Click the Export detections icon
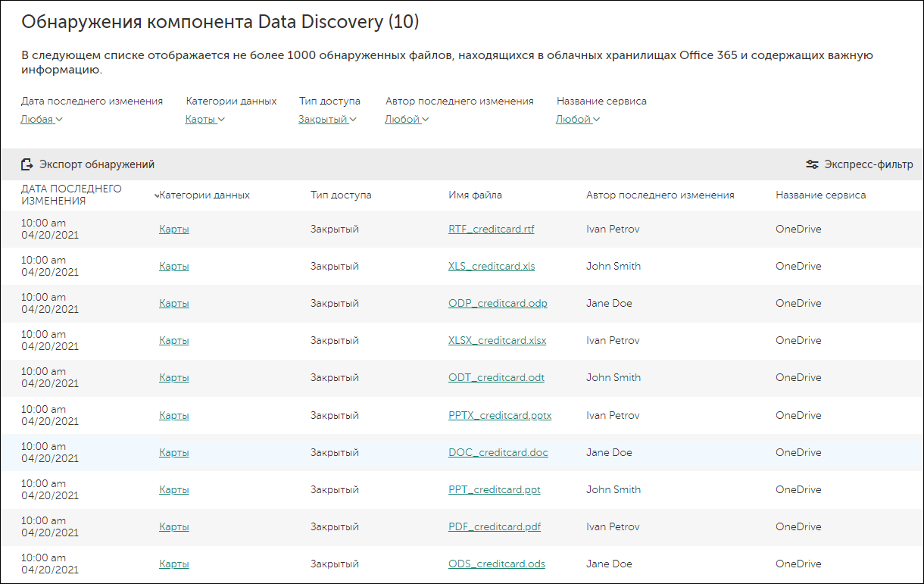Image resolution: width=924 pixels, height=584 pixels. 27,164
